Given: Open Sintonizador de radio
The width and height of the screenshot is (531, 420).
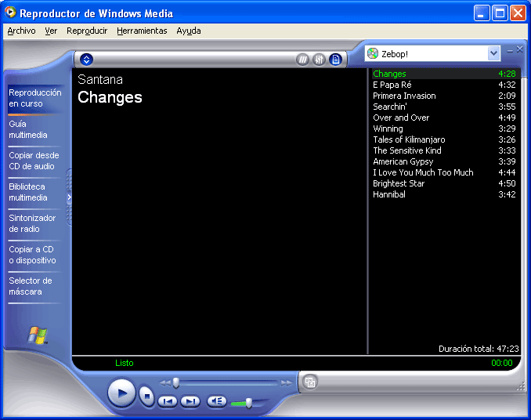Looking at the screenshot, I should 32,223.
